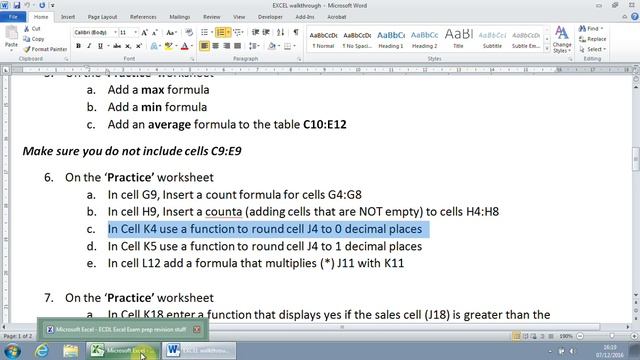
Task: Apply strikethrough formatting
Action: coord(117,46)
